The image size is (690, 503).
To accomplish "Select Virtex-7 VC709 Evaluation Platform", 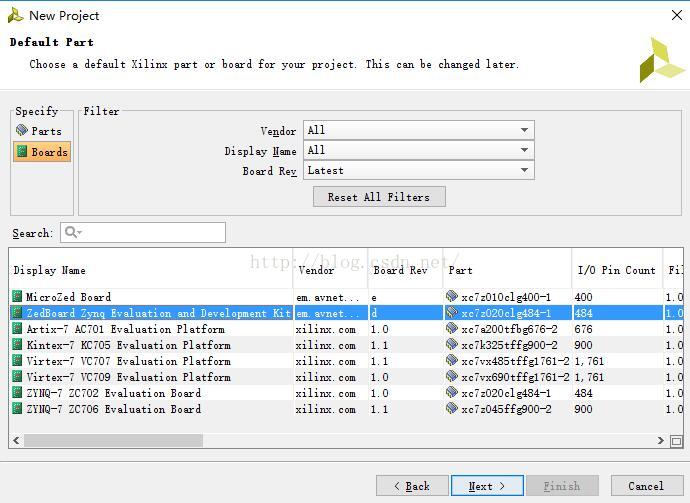I will click(x=128, y=377).
